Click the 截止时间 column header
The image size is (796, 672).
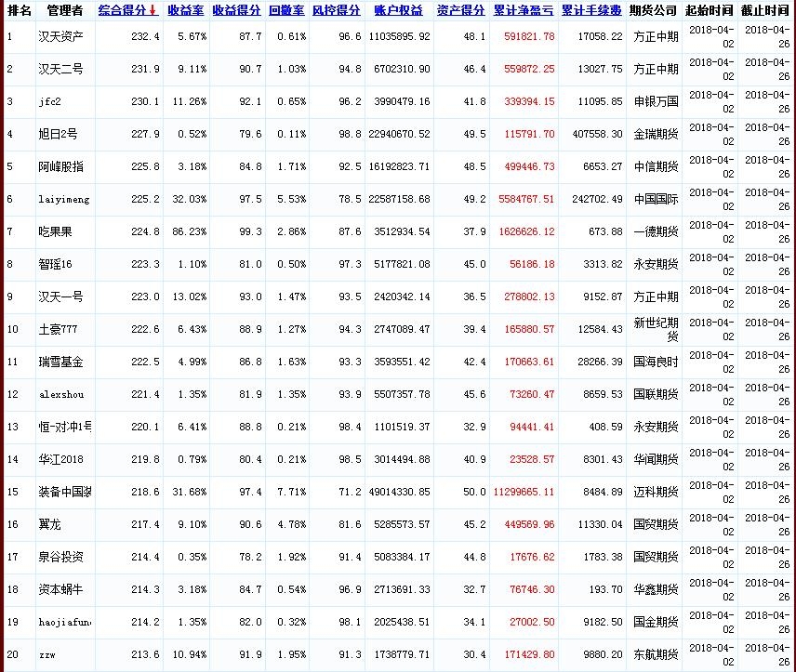click(765, 10)
